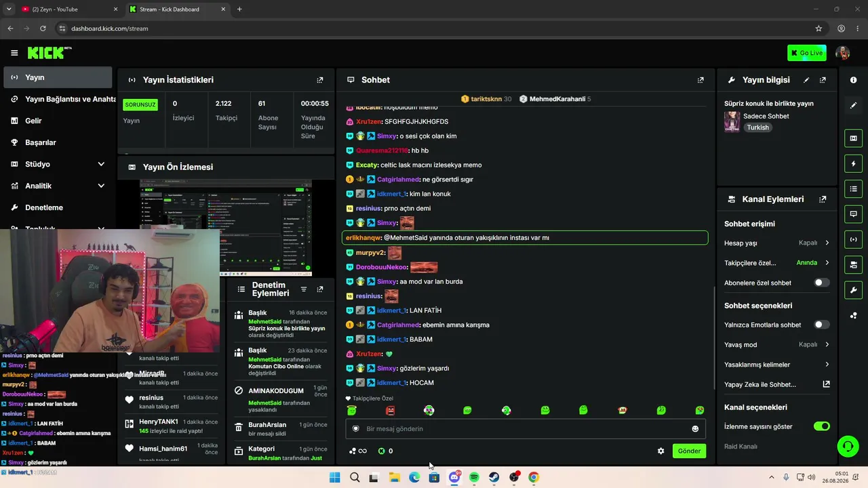
Task: Toggle the chat widget icon in right sidebar
Action: coord(853,213)
